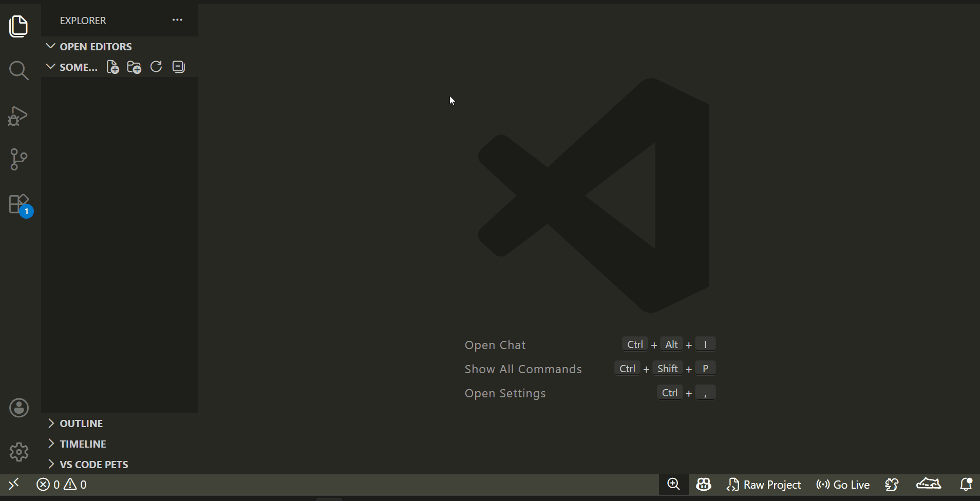Click the zoom magnifier status bar icon
The width and height of the screenshot is (980, 501).
click(673, 484)
